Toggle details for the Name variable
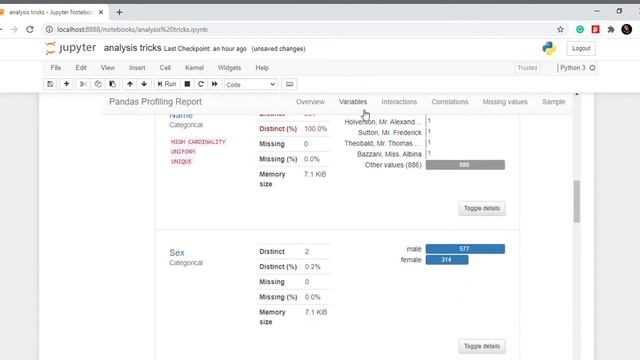The height and width of the screenshot is (360, 640). click(482, 208)
